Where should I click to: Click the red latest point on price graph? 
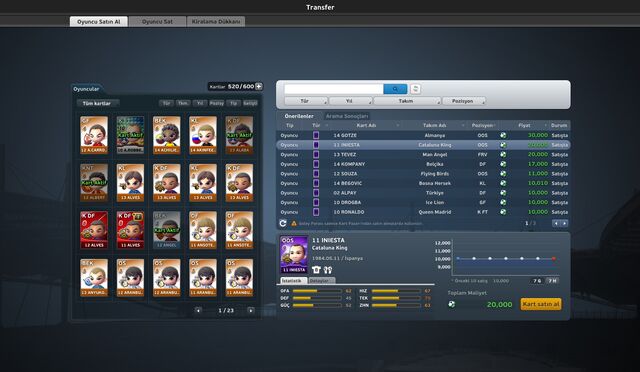(553, 258)
